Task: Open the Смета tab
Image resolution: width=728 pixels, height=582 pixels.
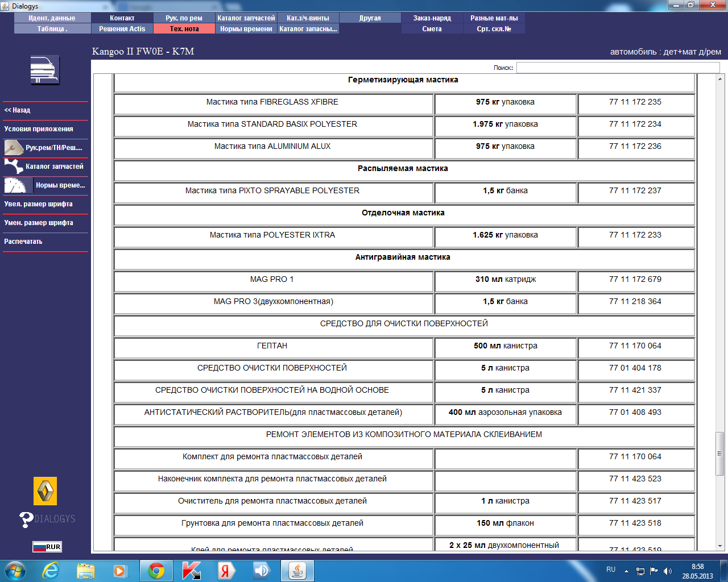Action: click(x=432, y=29)
